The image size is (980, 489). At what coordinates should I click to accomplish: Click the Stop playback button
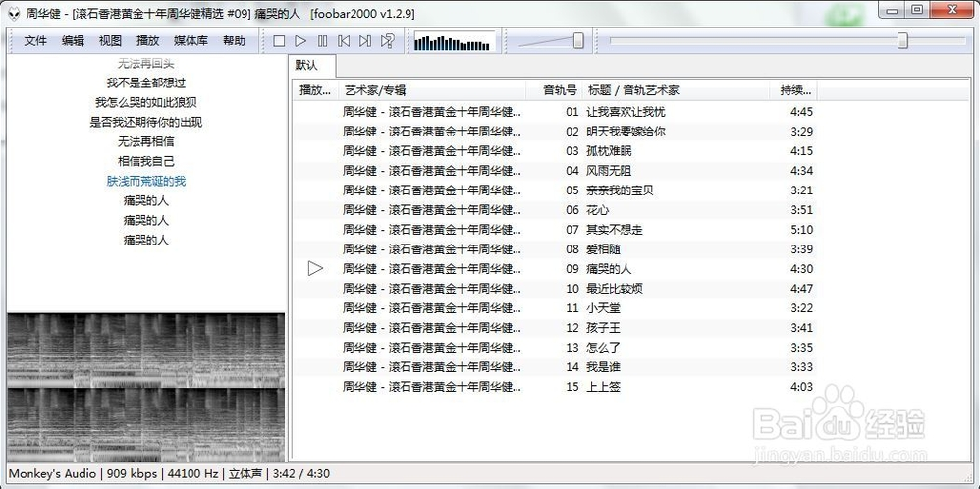280,41
